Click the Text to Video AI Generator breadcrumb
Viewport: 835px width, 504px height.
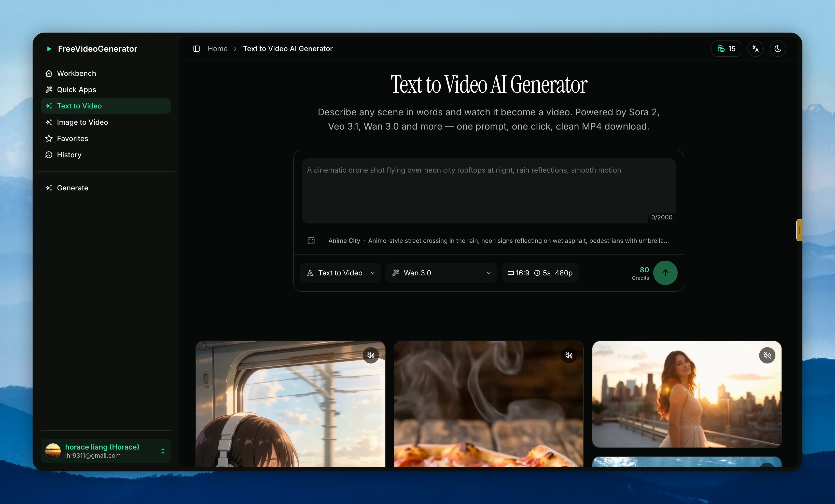[x=288, y=48]
